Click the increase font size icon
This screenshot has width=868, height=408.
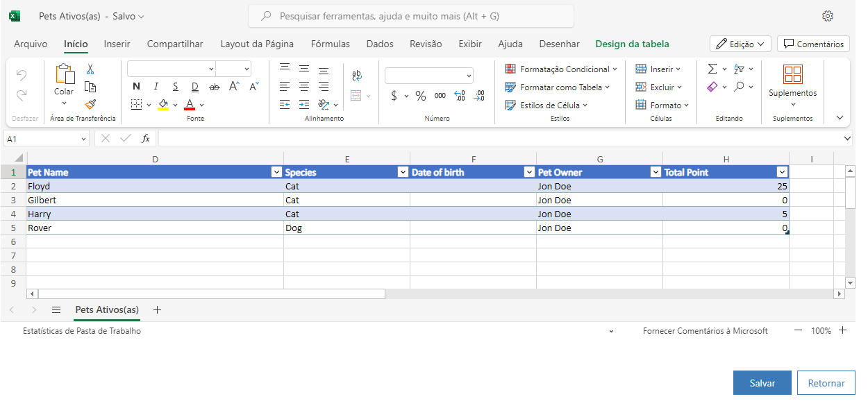coord(234,87)
